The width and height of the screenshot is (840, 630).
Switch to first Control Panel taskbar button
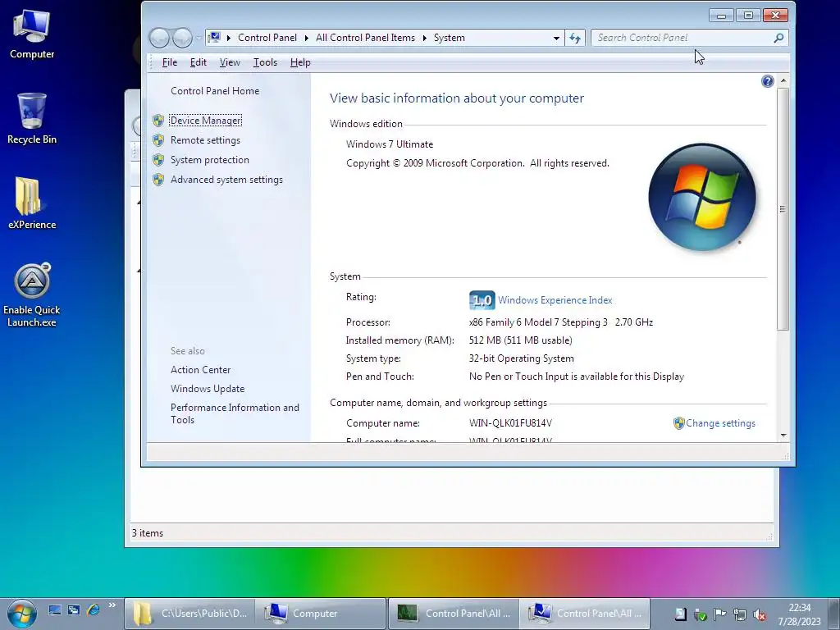(x=453, y=614)
